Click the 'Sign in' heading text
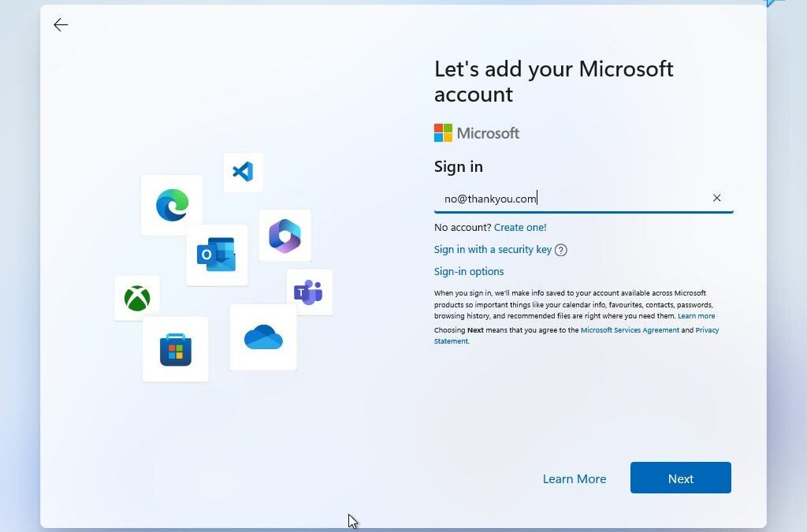Image resolution: width=807 pixels, height=532 pixels. (x=458, y=167)
